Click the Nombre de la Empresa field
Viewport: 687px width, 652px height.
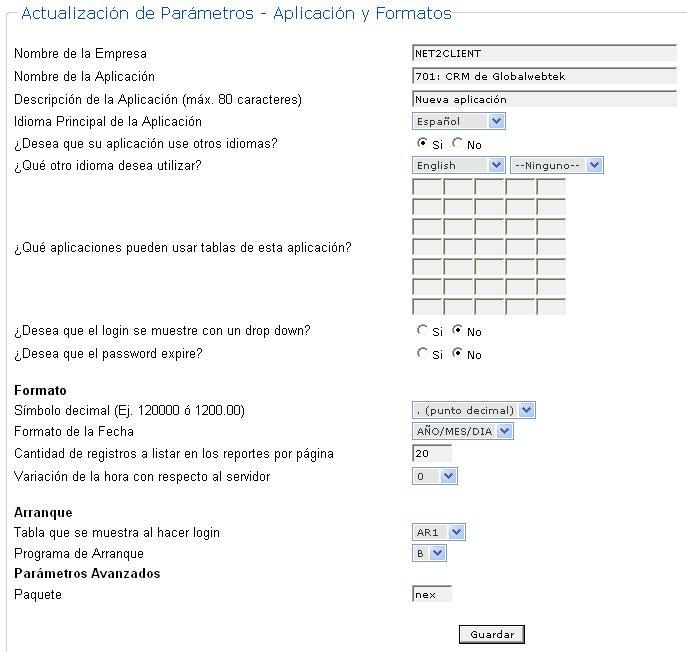click(544, 54)
